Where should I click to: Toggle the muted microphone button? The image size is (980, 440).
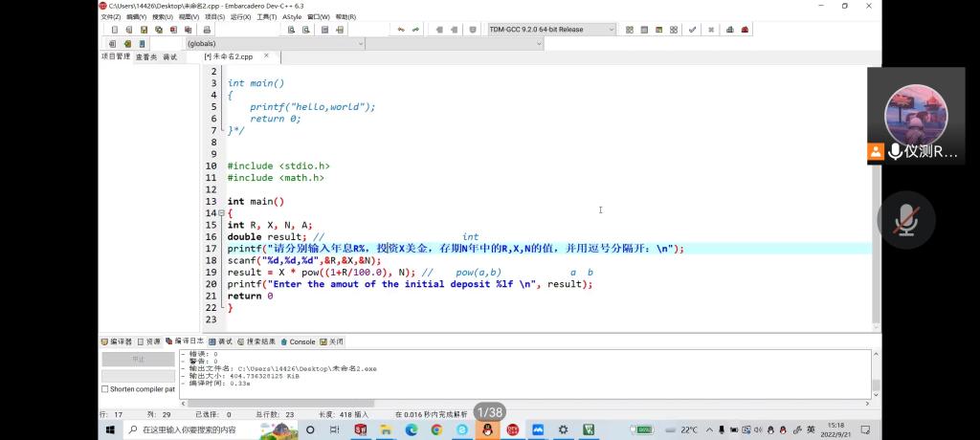[905, 221]
